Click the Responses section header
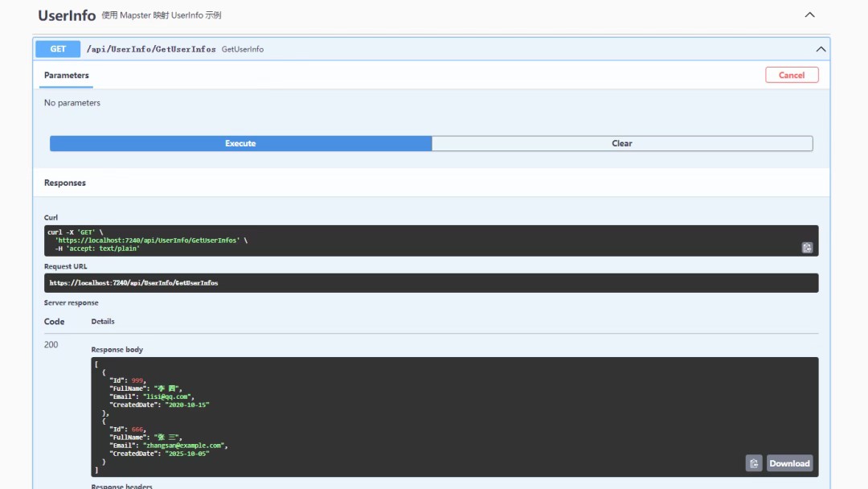 (x=65, y=183)
